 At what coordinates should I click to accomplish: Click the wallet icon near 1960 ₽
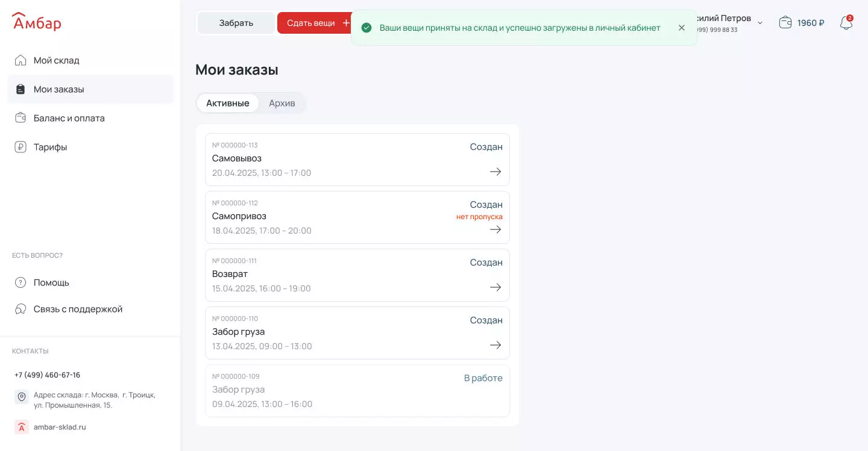(785, 23)
